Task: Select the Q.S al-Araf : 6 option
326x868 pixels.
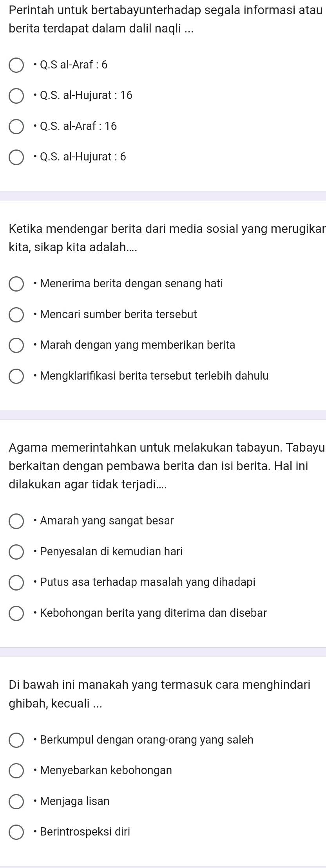Action: 16,65
